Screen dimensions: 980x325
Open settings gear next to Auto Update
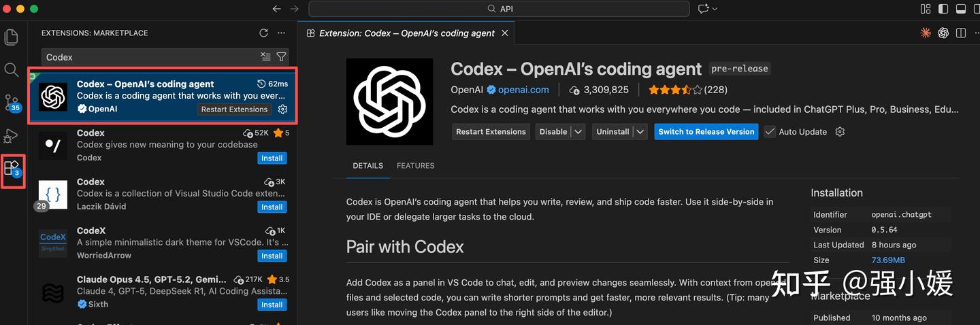pyautogui.click(x=840, y=132)
